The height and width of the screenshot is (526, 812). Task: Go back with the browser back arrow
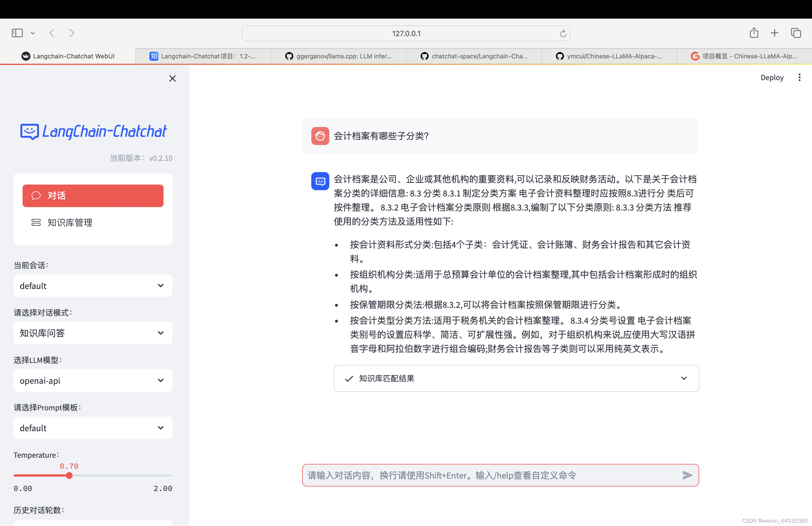tap(52, 33)
